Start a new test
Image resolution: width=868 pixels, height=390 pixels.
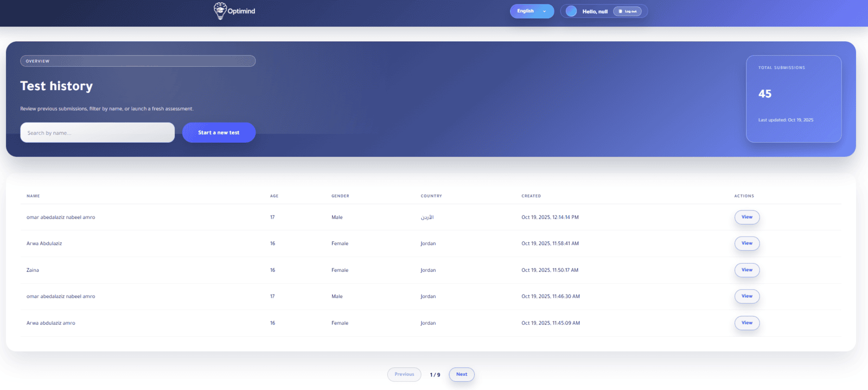219,133
